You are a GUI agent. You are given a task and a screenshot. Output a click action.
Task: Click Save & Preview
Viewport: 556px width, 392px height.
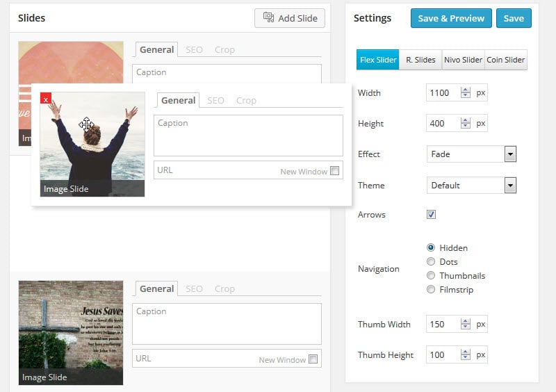click(451, 18)
